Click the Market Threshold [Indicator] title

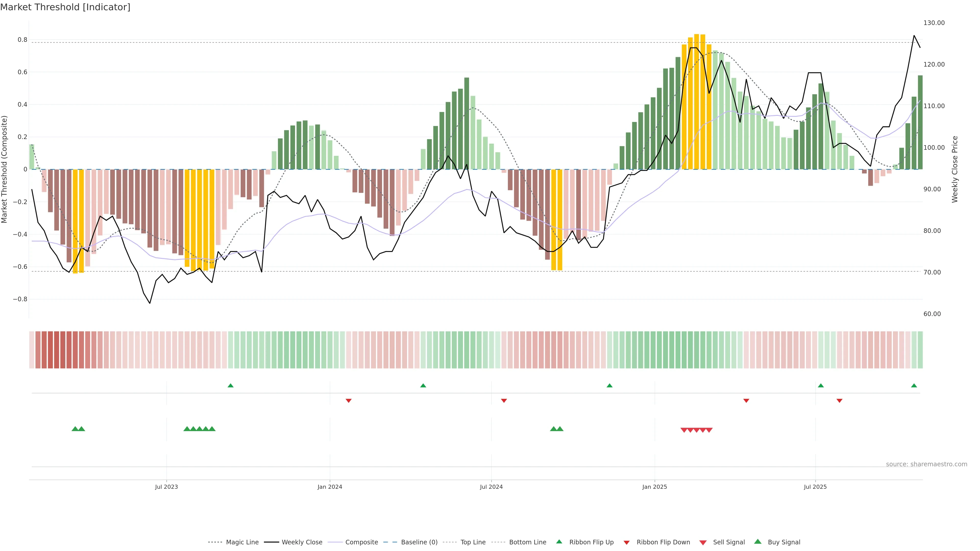(65, 7)
